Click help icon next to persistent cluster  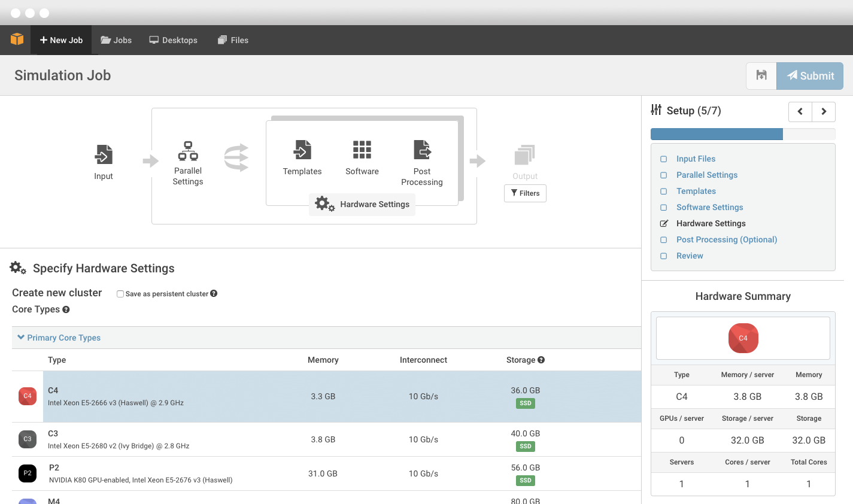tap(214, 293)
